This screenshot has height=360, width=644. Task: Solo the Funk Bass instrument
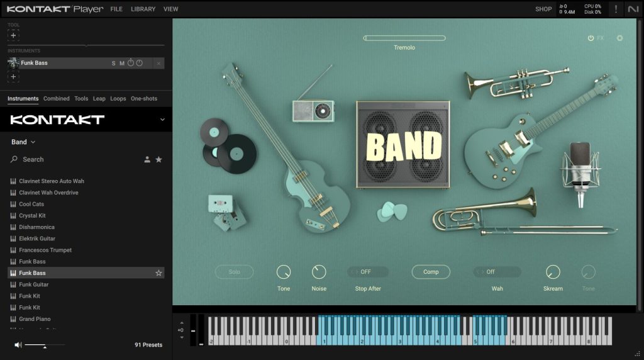coord(113,64)
